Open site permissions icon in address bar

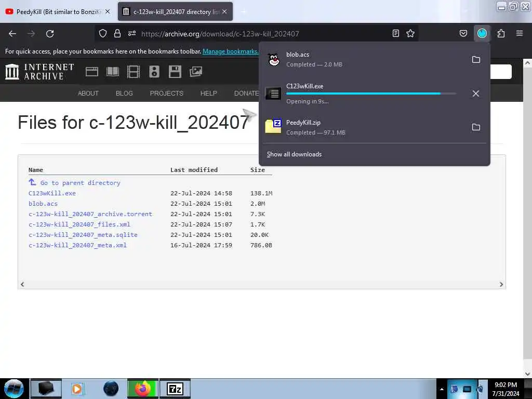132,33
